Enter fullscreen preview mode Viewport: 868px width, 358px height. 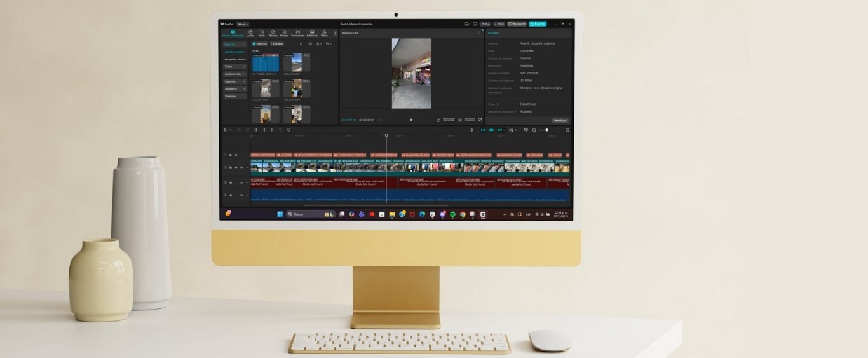point(480,120)
